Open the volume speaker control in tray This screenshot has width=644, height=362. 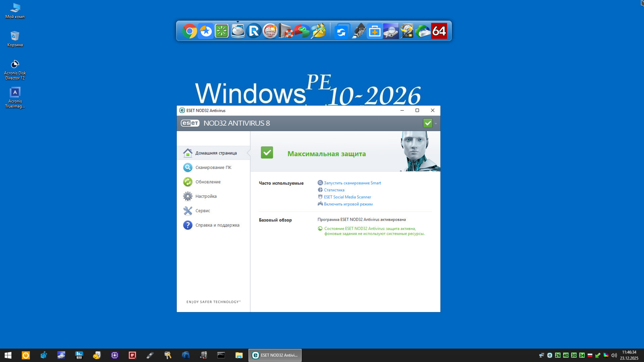[614, 355]
